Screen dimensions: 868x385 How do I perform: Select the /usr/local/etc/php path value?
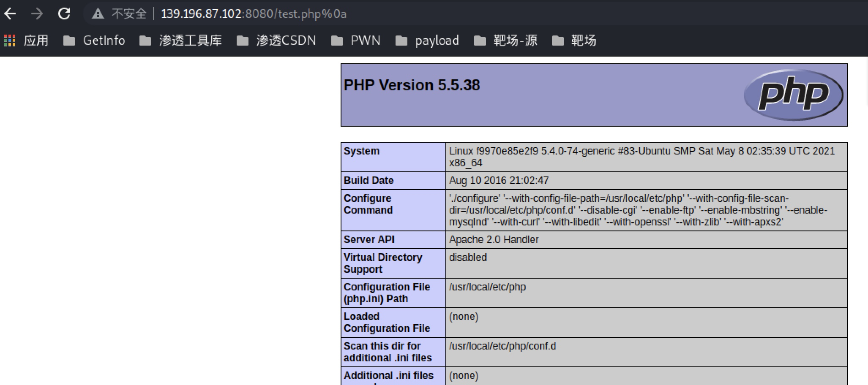(487, 287)
